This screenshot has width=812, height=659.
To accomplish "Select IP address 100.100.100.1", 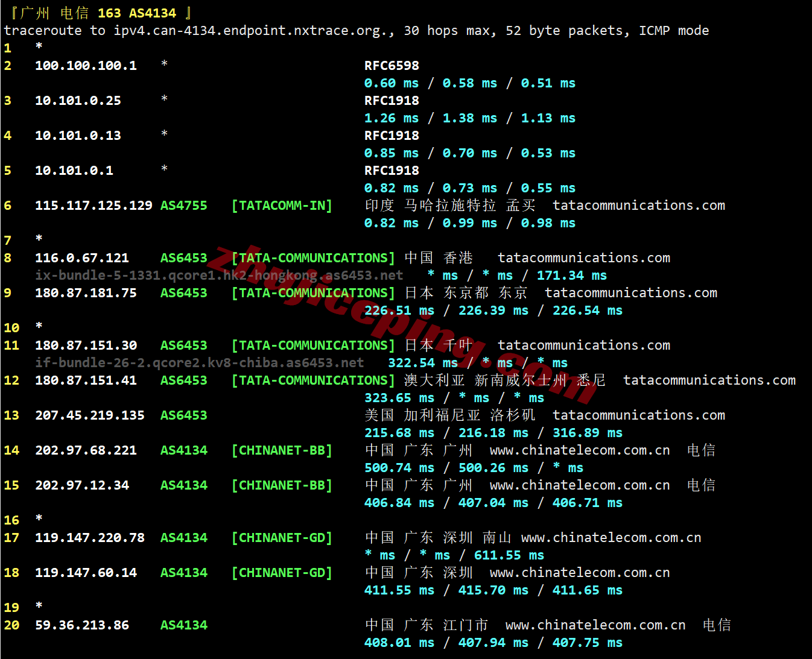I will coord(86,66).
